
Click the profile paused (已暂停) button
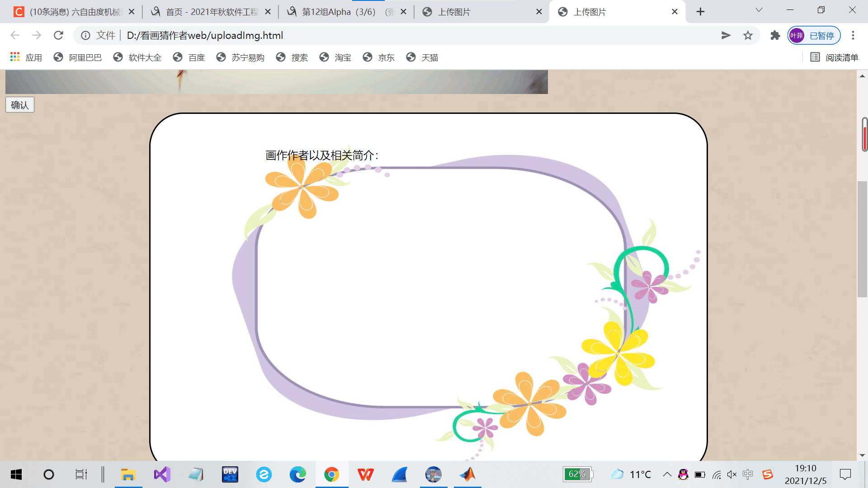[x=814, y=35]
